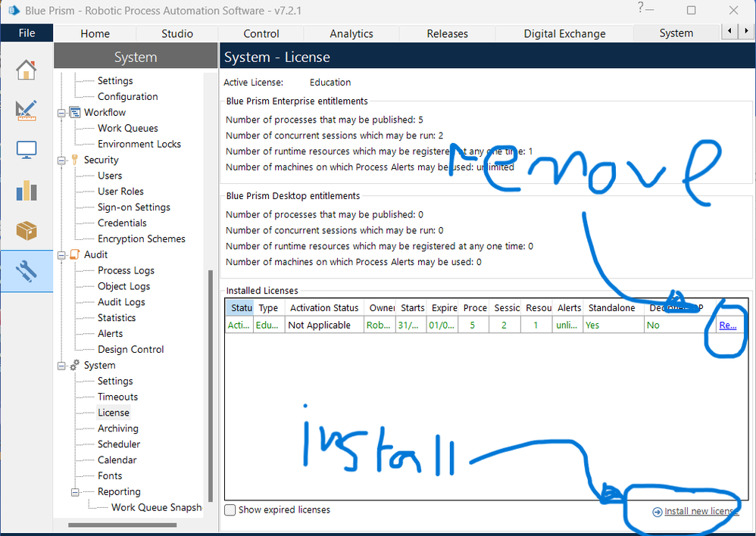Sort by the Alerts column header
Image resolution: width=756 pixels, height=536 pixels.
568,308
